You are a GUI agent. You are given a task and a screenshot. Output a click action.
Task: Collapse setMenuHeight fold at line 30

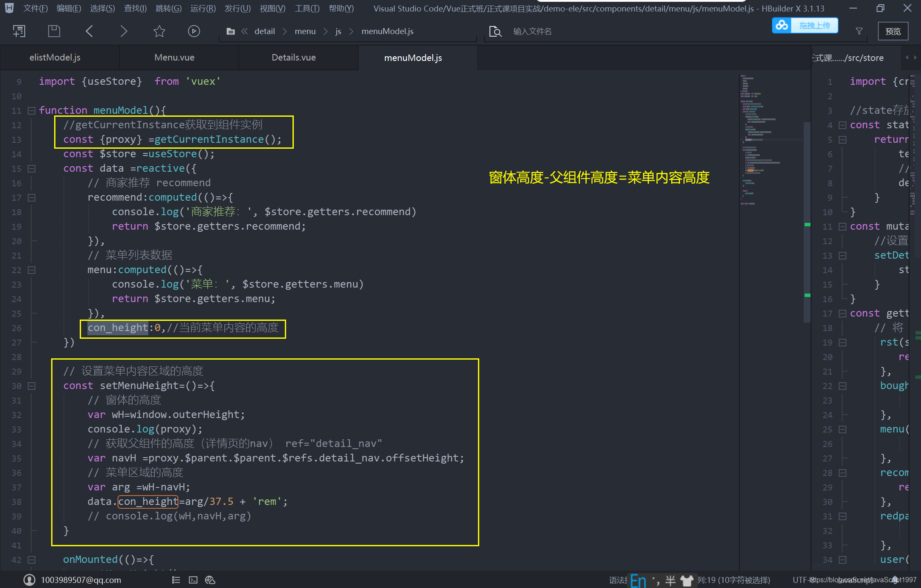coord(31,386)
